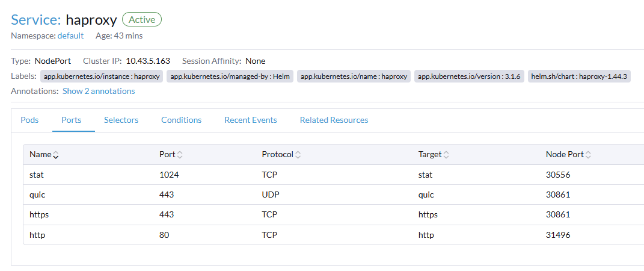View the Recent Events tab
Screen dimensions: 644x271
point(250,120)
